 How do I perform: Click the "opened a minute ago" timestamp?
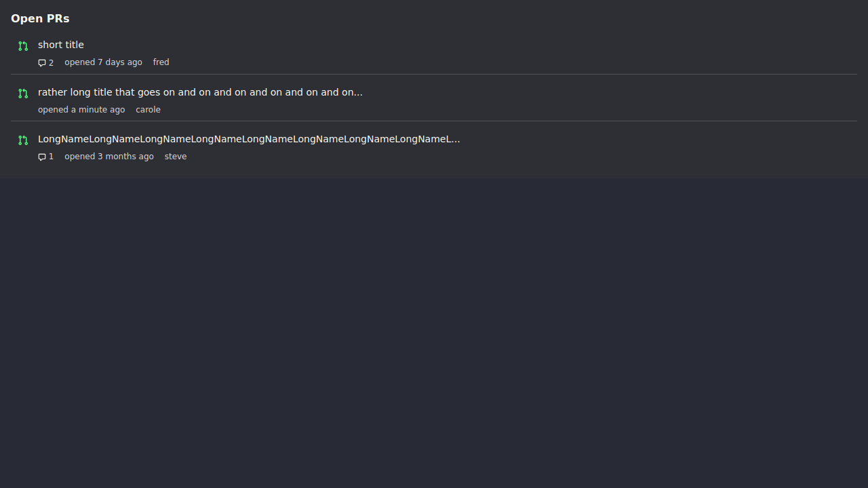click(x=81, y=110)
